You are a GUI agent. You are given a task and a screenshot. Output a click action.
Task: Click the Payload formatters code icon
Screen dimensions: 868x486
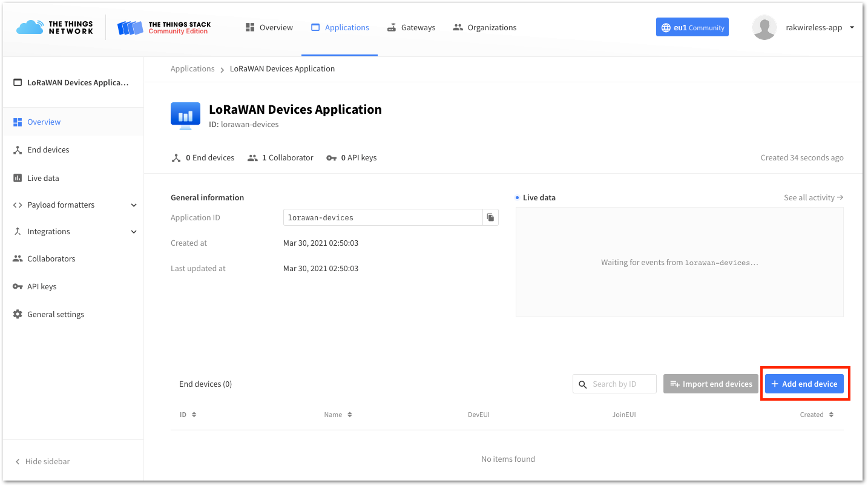(x=18, y=205)
